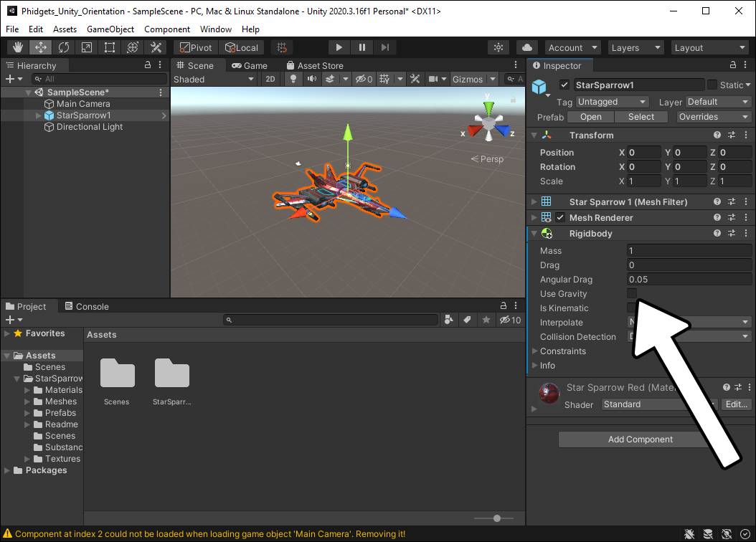Toggle Pivot handle position
The image size is (756, 542).
point(196,47)
